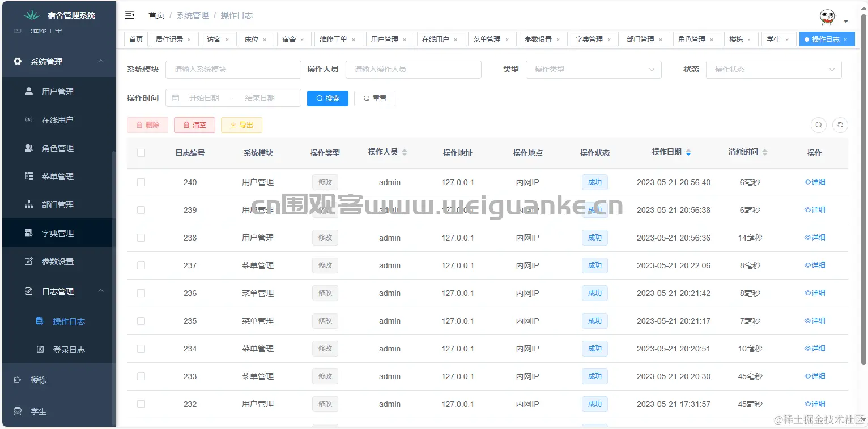This screenshot has height=429, width=868.
Task: Open 详细 for log 240
Action: point(815,182)
